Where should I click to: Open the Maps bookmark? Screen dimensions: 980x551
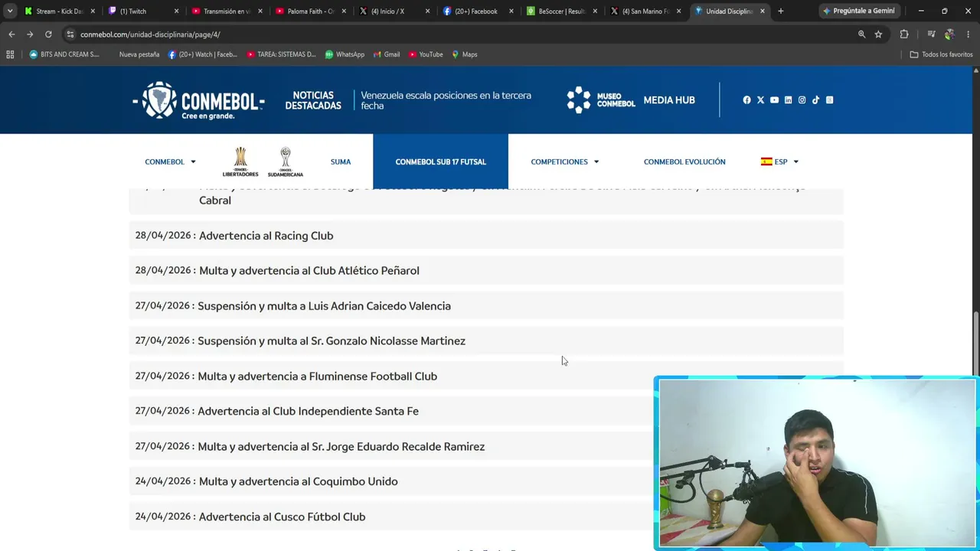click(x=465, y=54)
